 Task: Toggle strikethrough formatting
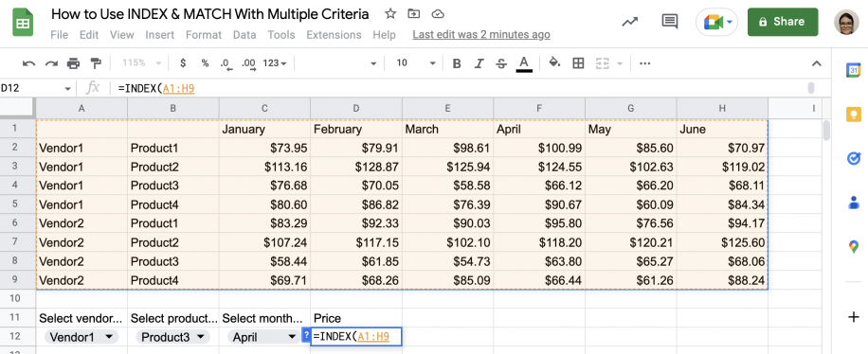pos(501,63)
